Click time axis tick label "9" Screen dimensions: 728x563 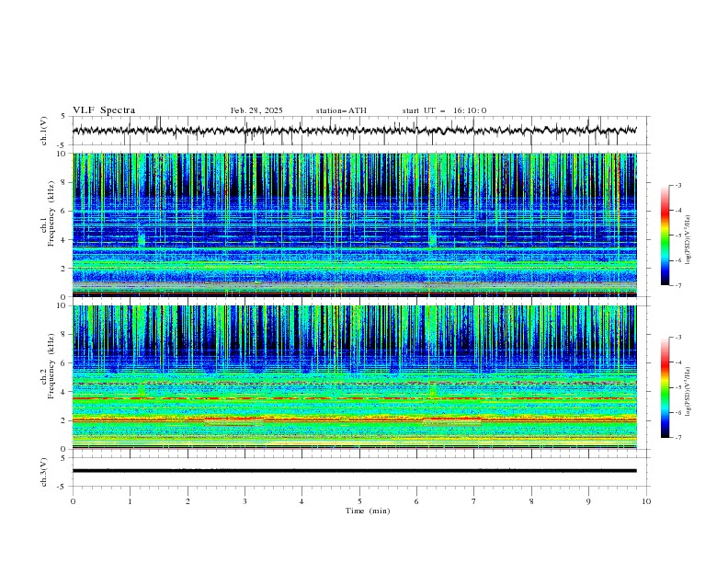pos(588,501)
